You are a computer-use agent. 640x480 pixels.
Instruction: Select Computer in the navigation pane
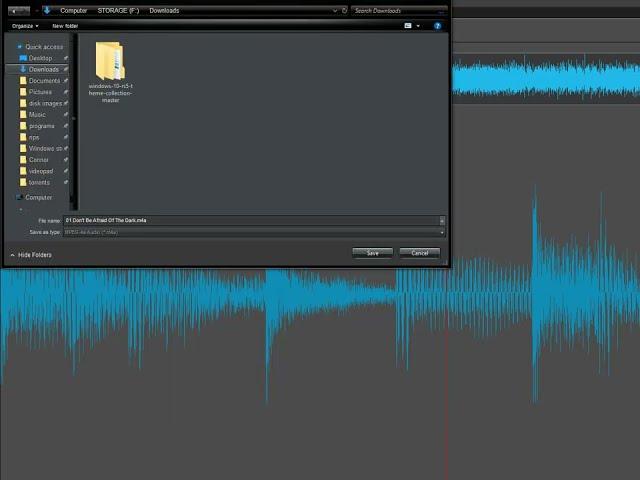coord(38,198)
